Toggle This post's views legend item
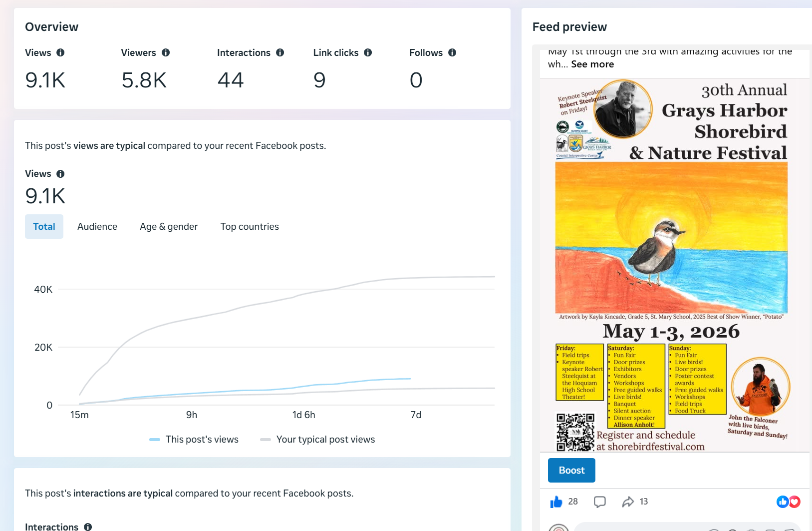The width and height of the screenshot is (812, 531). 194,439
